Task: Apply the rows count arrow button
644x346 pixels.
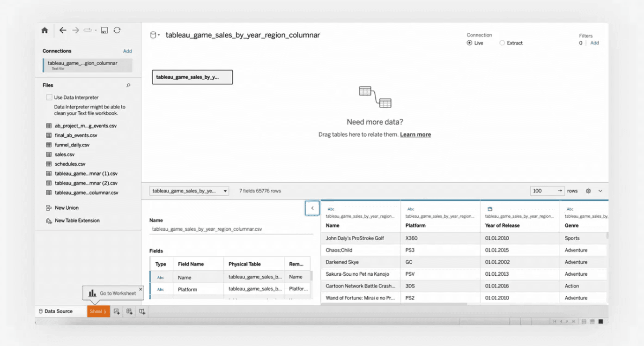Action: tap(560, 191)
